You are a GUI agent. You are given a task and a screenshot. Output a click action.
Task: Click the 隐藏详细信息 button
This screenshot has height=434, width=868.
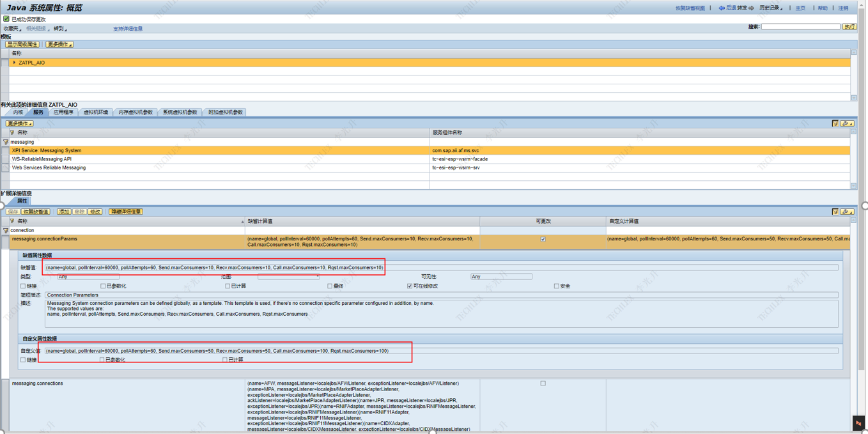pyautogui.click(x=126, y=212)
